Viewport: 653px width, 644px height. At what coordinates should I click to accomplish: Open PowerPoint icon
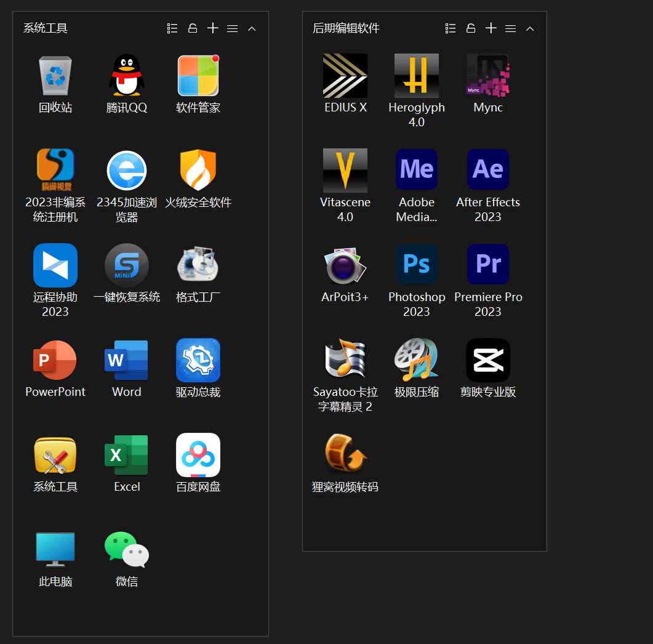coord(55,360)
